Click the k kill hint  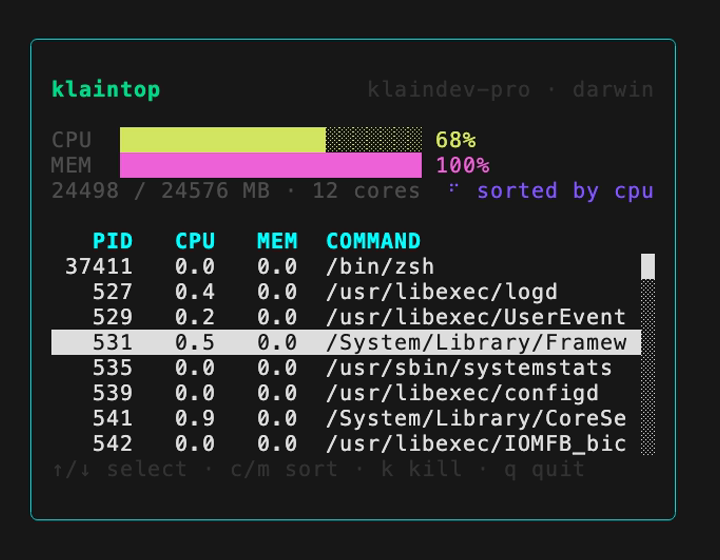421,469
